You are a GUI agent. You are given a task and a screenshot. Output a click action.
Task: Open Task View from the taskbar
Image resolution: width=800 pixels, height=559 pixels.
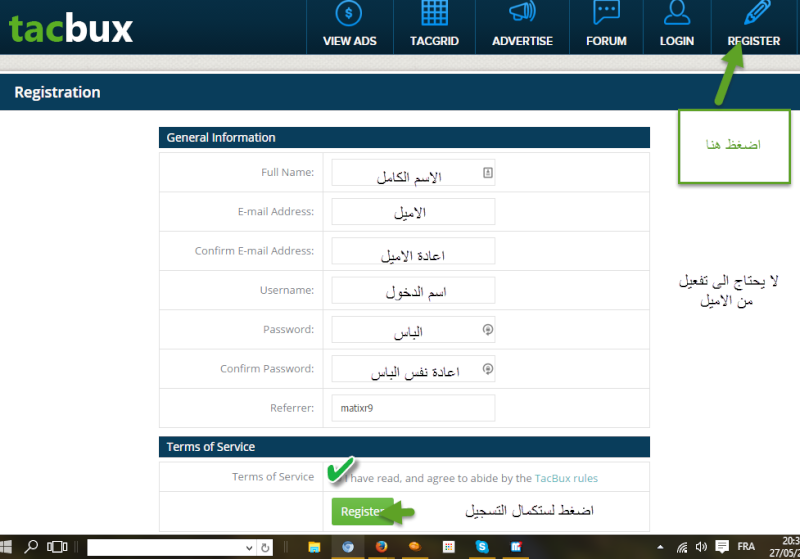[x=57, y=547]
